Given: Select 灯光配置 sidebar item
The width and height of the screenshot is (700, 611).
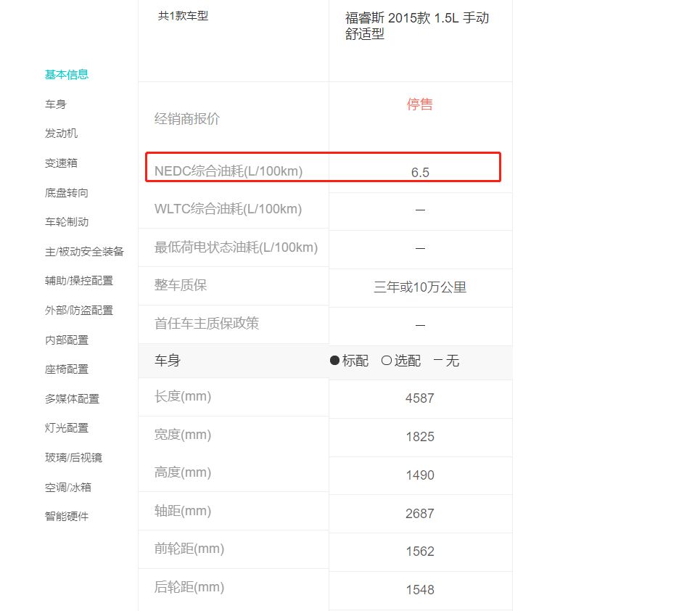Looking at the screenshot, I should tap(67, 428).
